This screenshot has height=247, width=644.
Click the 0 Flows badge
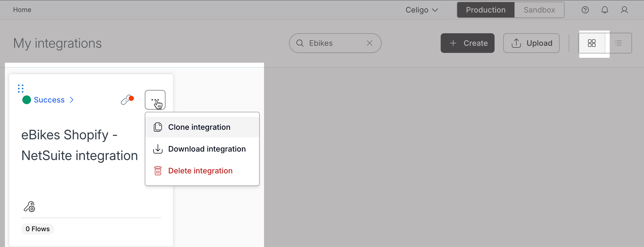(38, 229)
